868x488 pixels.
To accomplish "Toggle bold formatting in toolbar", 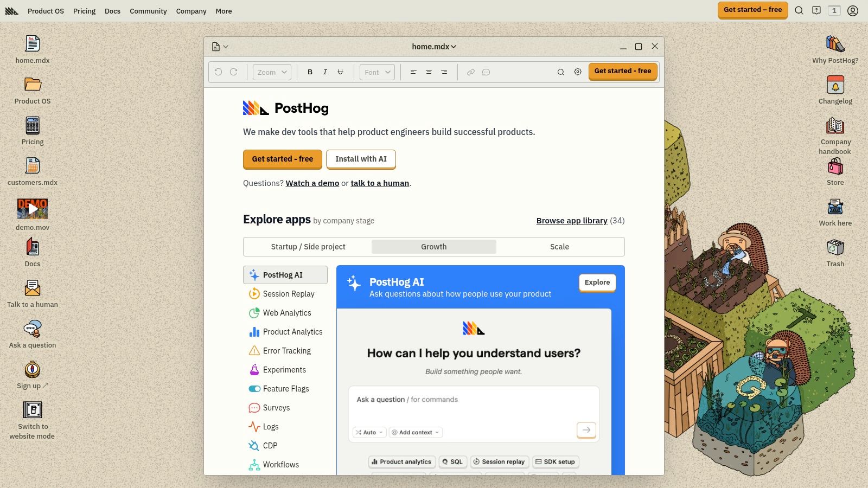I will coord(310,72).
